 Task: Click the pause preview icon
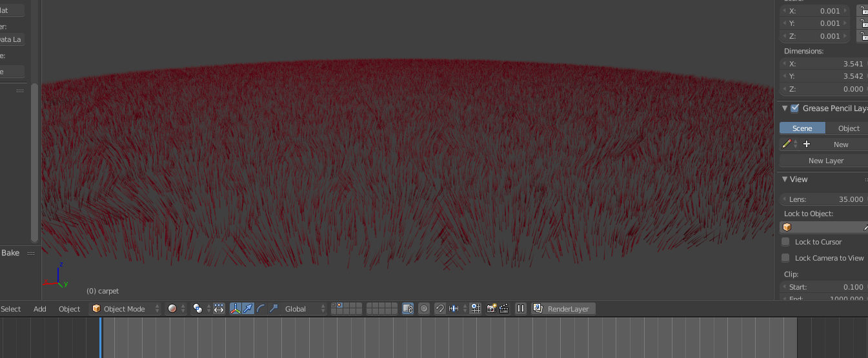(x=521, y=309)
